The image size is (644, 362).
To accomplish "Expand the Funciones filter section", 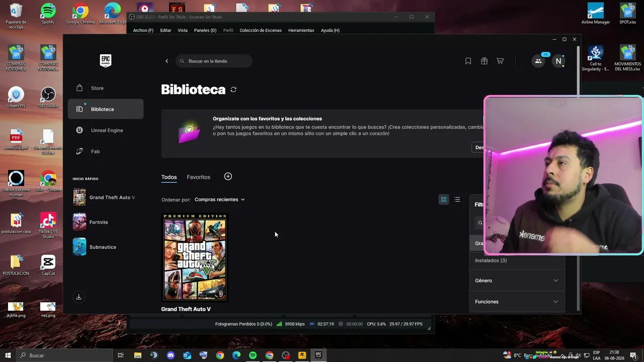I will tap(517, 302).
